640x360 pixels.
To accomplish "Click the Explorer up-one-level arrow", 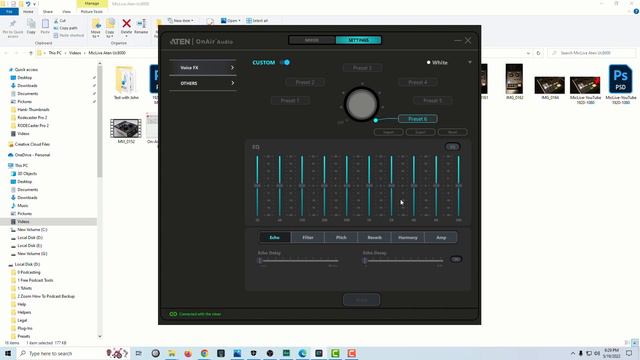I will [x=31, y=53].
